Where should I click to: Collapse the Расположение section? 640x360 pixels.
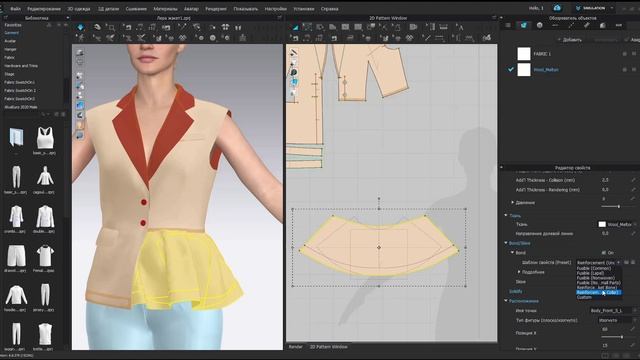(506, 301)
